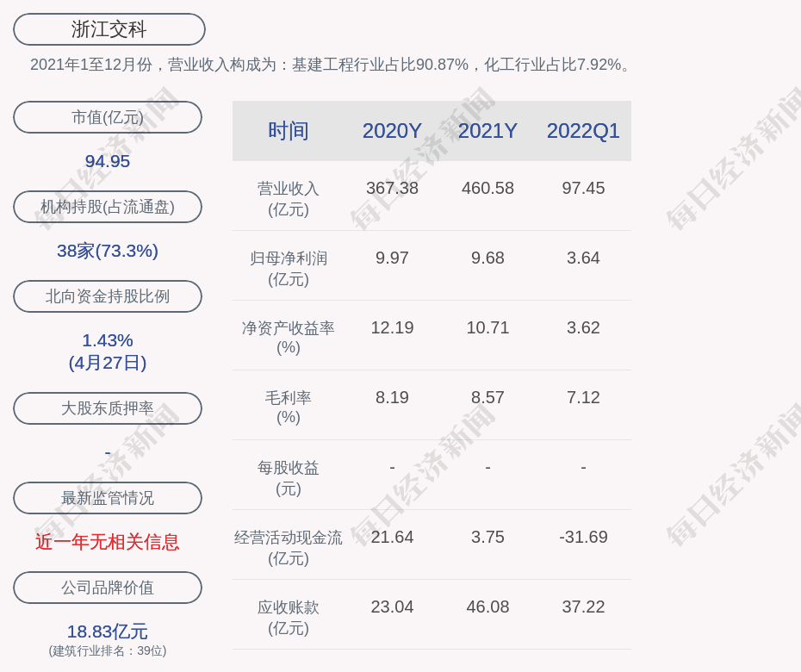Screen dimensions: 801x672
Task: Click the cash flow value -31.69
Action: (x=583, y=537)
